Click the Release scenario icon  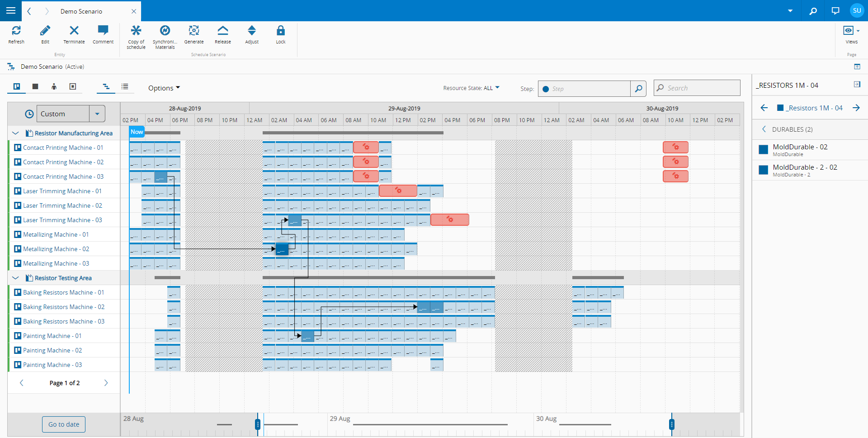click(x=223, y=30)
